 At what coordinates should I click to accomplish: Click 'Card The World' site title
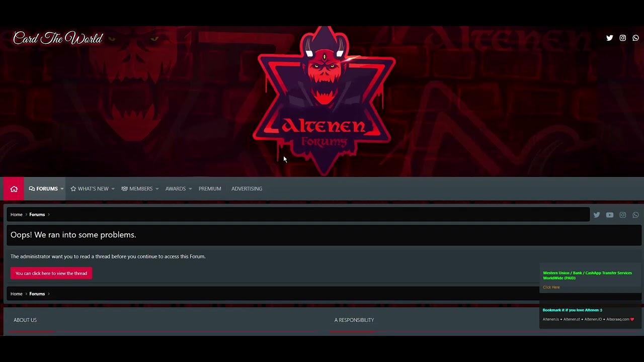click(58, 38)
